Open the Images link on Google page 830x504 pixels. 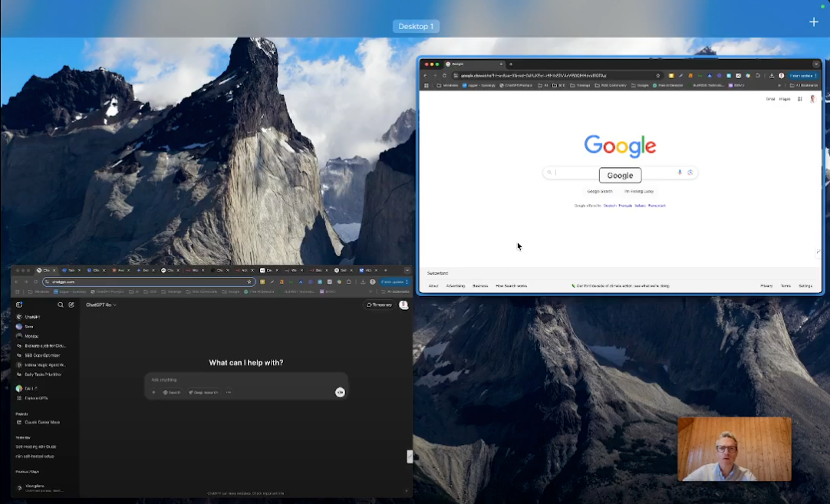click(785, 99)
